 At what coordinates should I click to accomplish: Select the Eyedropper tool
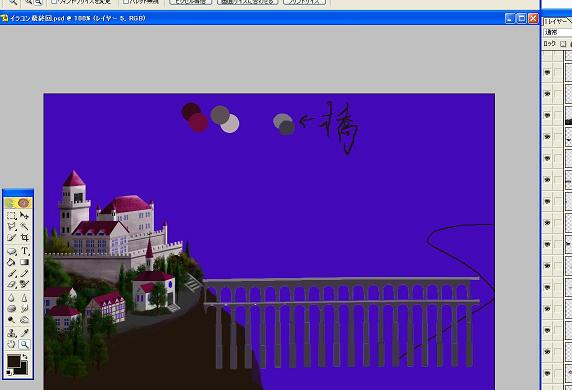click(24, 333)
